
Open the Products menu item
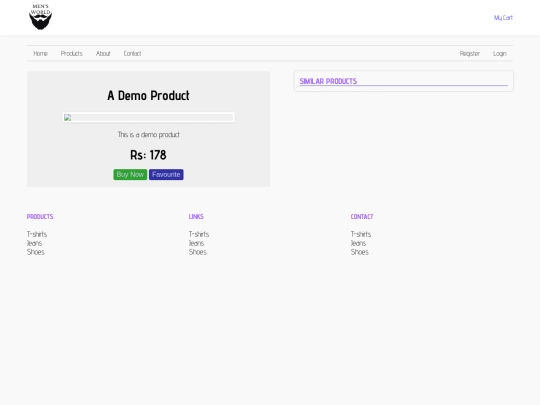pos(72,53)
